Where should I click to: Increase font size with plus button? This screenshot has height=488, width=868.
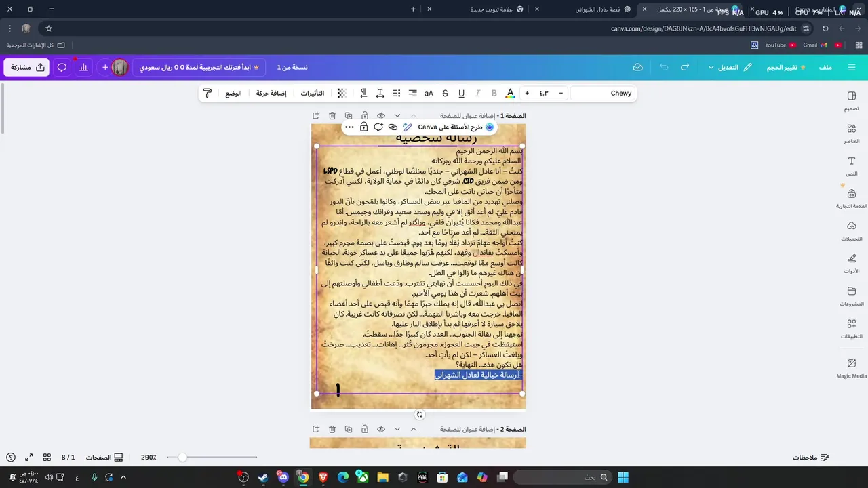(527, 93)
